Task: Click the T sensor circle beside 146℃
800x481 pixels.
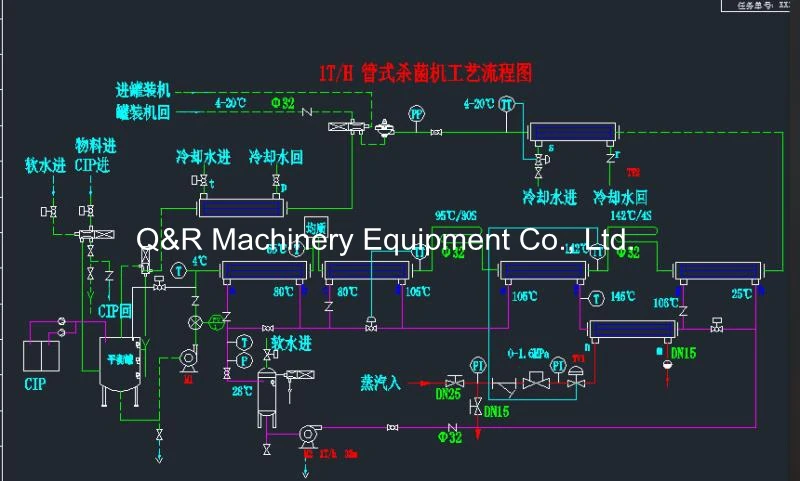Action: [596, 299]
